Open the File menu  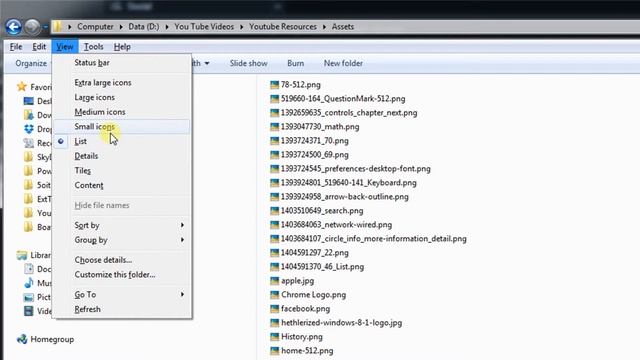coord(16,47)
